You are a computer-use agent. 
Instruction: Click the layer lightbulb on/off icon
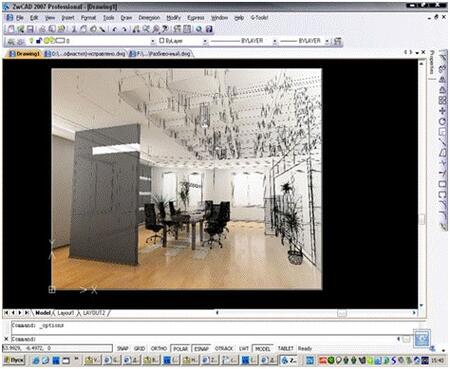pyautogui.click(x=31, y=41)
